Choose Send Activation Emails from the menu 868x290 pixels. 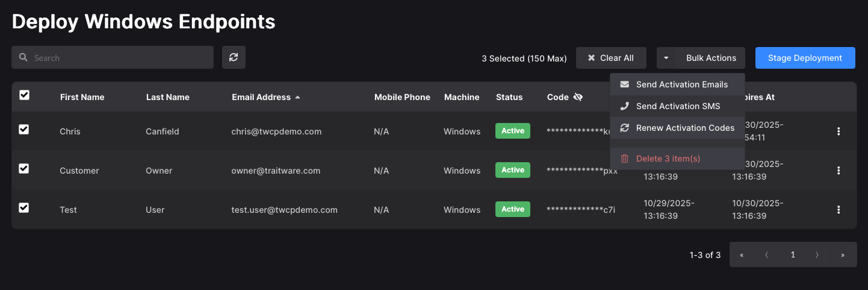681,84
